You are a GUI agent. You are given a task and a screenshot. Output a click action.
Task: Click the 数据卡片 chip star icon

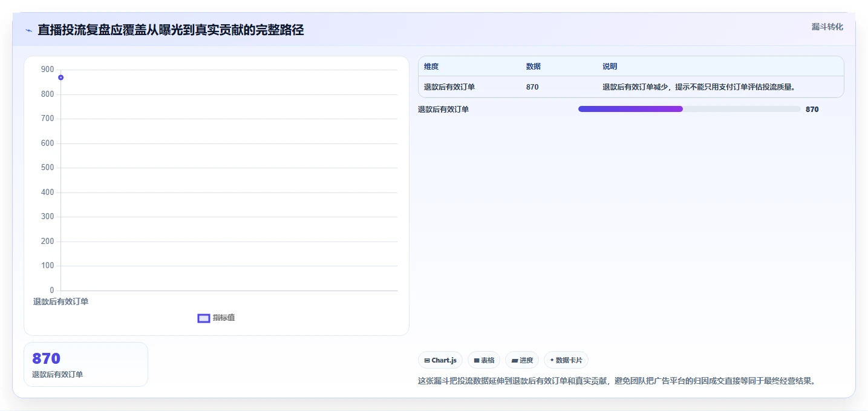pos(552,360)
